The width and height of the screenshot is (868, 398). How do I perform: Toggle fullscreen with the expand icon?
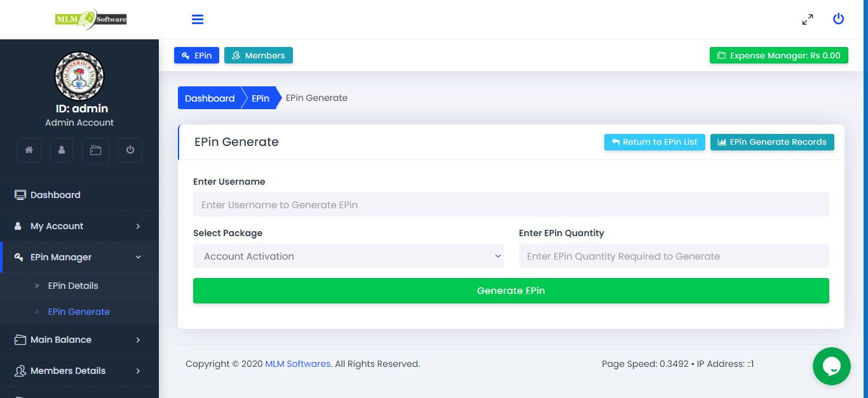pos(807,20)
